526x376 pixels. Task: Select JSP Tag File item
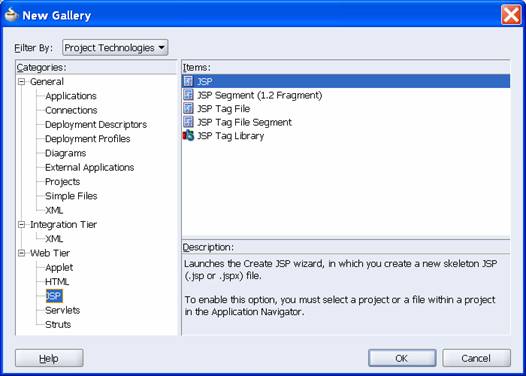(223, 109)
